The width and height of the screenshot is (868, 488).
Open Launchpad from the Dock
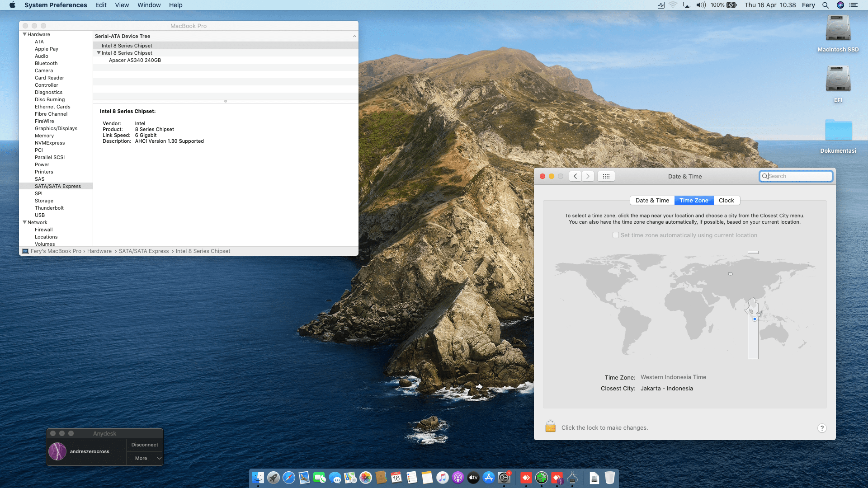(x=274, y=478)
